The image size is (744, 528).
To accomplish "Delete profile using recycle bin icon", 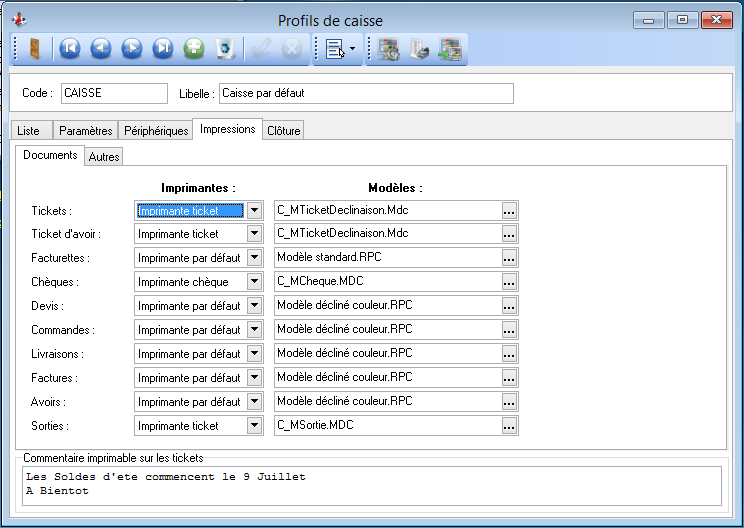I will click(225, 48).
